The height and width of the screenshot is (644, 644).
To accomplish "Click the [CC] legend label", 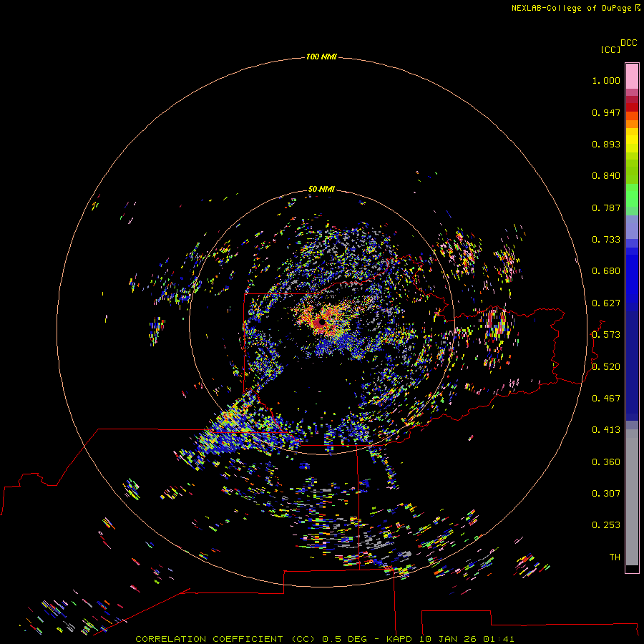I will 610,49.
